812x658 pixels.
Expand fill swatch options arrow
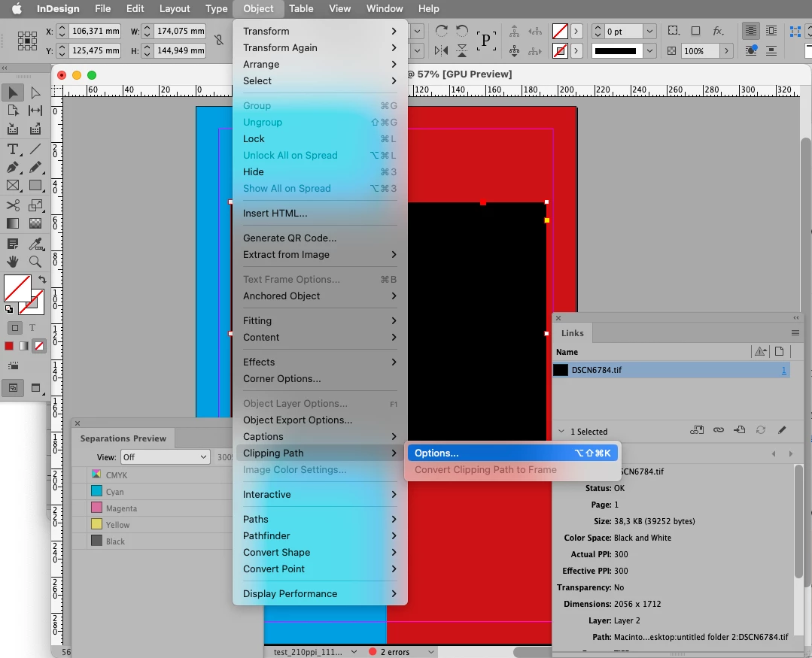coord(576,32)
